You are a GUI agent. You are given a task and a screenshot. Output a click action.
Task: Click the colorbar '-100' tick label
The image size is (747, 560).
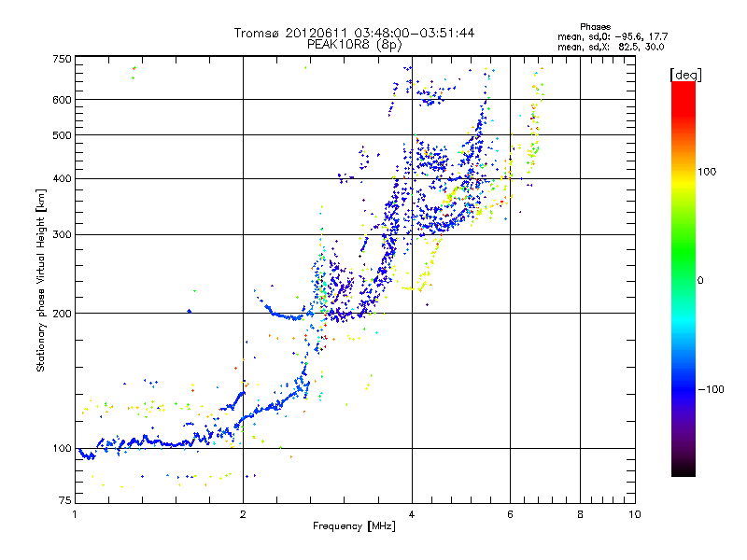coord(711,389)
